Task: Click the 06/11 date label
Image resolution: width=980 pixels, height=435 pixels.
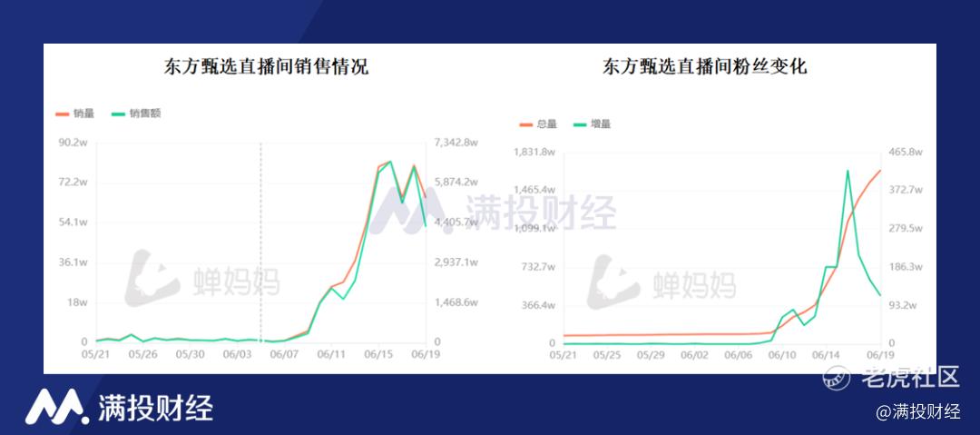Action: coord(331,353)
